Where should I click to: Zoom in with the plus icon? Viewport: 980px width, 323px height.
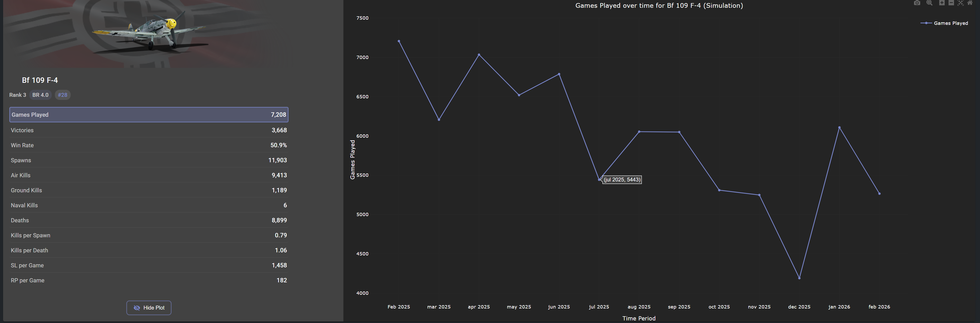(x=942, y=3)
